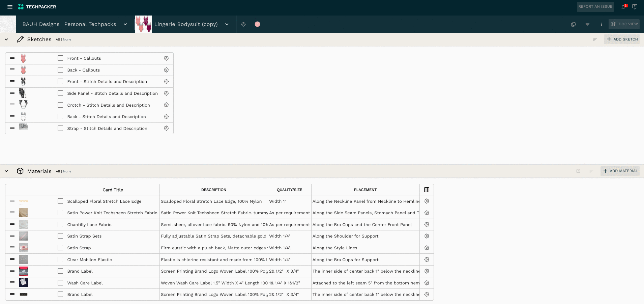
Task: Open Satin Power Knit fabric thumbnail
Action: [x=23, y=213]
